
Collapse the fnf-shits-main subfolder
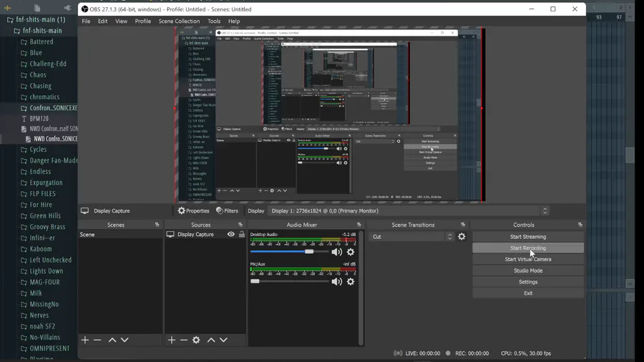click(x=38, y=30)
